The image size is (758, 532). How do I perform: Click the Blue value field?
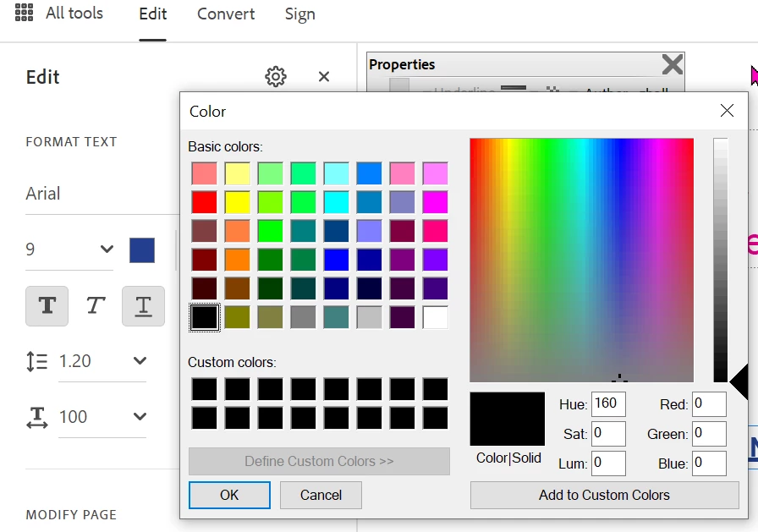[709, 463]
